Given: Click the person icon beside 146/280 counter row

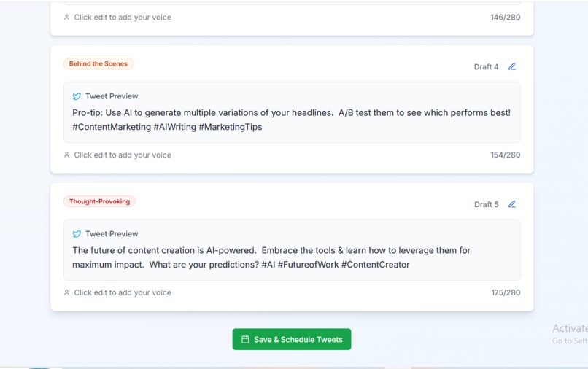Looking at the screenshot, I should [x=66, y=17].
